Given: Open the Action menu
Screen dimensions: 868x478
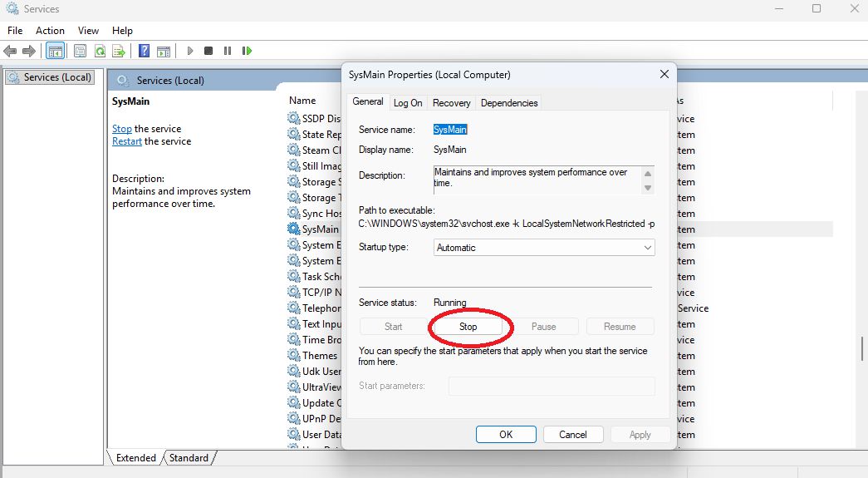Looking at the screenshot, I should [50, 31].
